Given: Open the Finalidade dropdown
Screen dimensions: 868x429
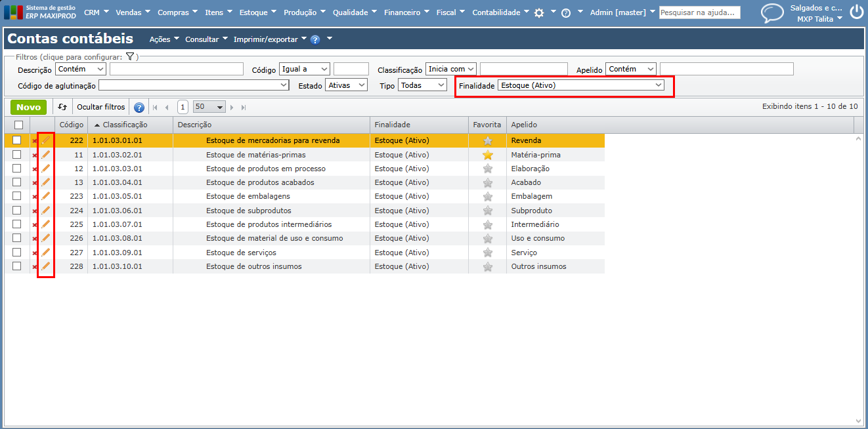Looking at the screenshot, I should tap(580, 85).
